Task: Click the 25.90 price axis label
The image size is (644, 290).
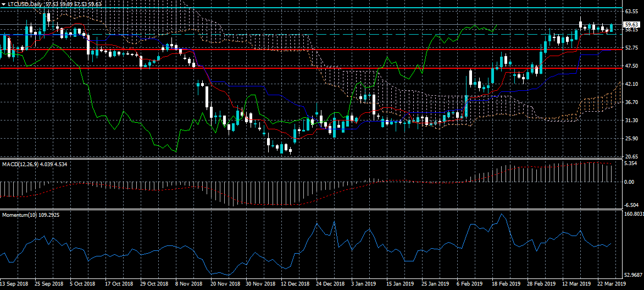Action: (x=631, y=138)
